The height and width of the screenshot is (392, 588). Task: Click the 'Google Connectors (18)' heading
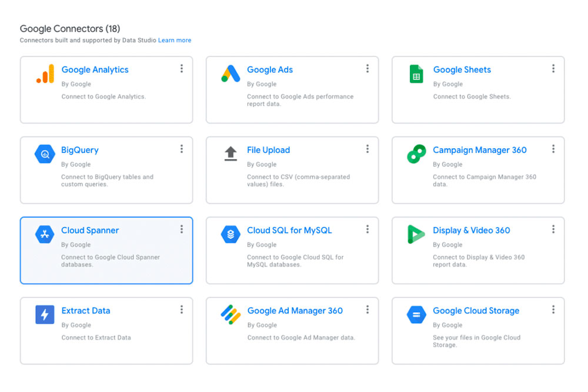[70, 28]
